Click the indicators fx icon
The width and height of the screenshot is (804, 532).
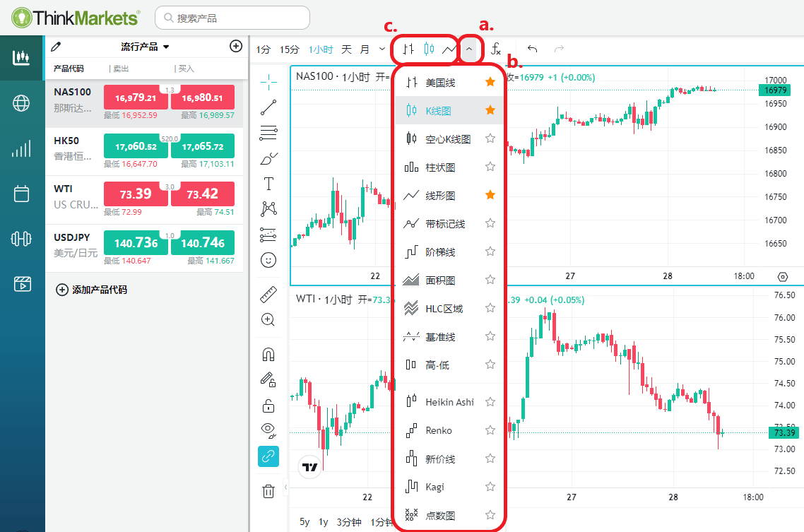click(496, 49)
